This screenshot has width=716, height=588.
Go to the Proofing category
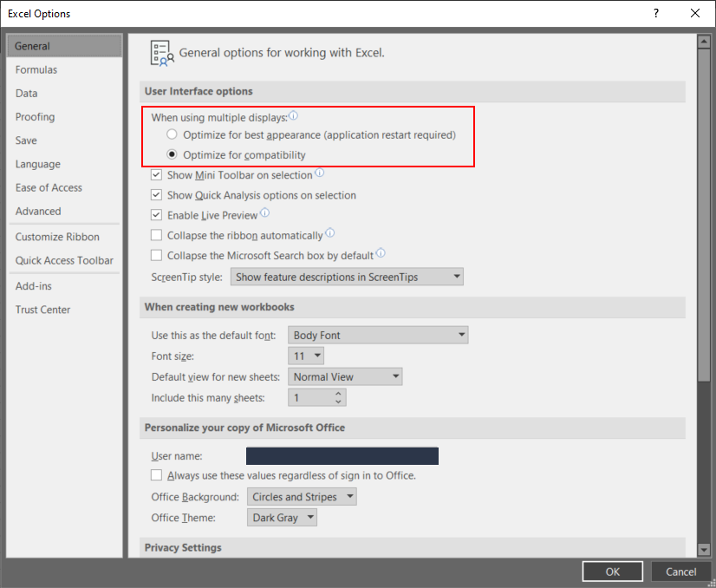point(64,117)
